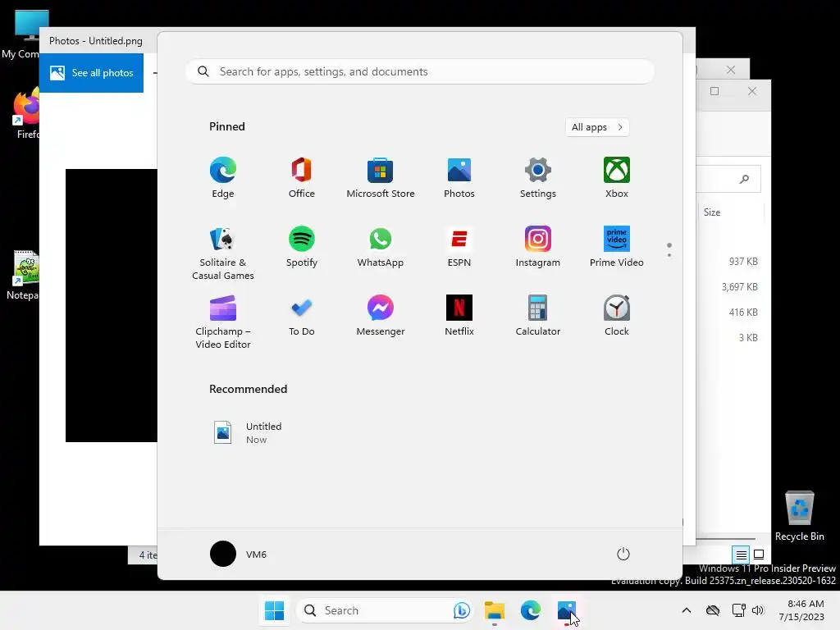Screen dimensions: 840x630
Task: Open network status icon in tray
Action: click(739, 610)
